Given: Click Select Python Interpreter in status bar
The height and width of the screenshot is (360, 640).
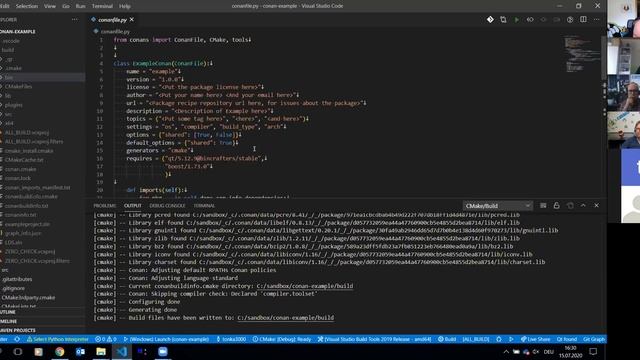Looking at the screenshot, I should pos(58,339).
